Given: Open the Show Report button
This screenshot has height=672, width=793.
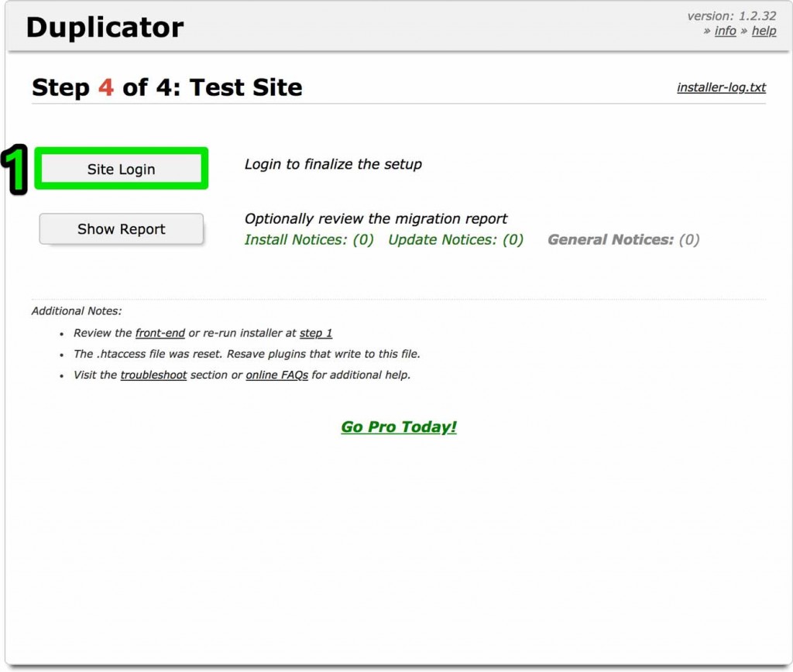Looking at the screenshot, I should 122,229.
